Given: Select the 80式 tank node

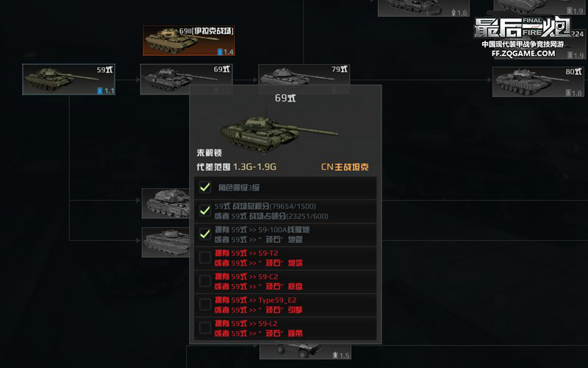Looking at the screenshot, I should (538, 82).
